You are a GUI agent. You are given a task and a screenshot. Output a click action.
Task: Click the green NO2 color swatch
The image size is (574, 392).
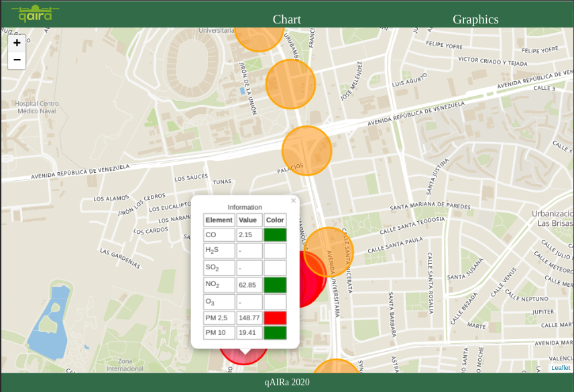[275, 285]
